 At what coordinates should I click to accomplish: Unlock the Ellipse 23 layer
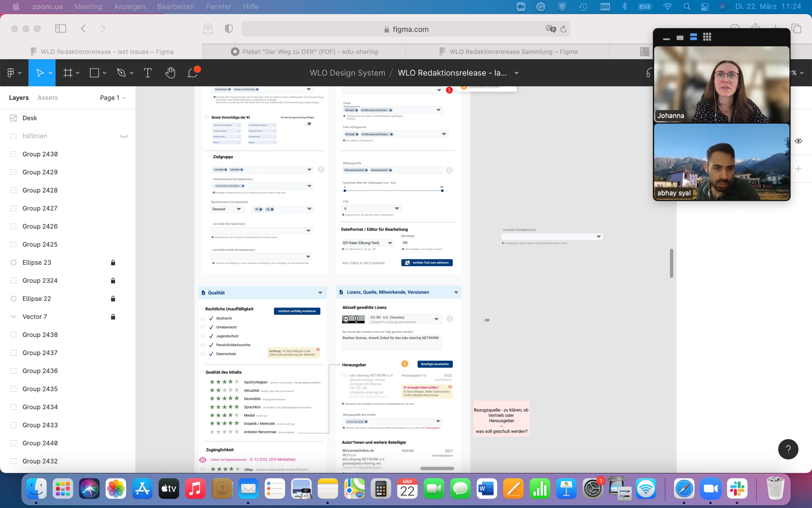click(x=113, y=263)
